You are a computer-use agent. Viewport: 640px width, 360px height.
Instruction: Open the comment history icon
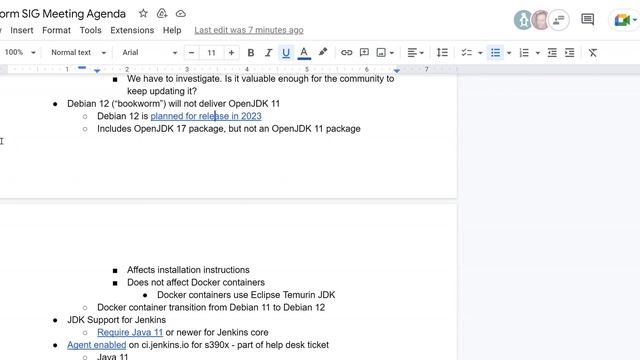587,19
